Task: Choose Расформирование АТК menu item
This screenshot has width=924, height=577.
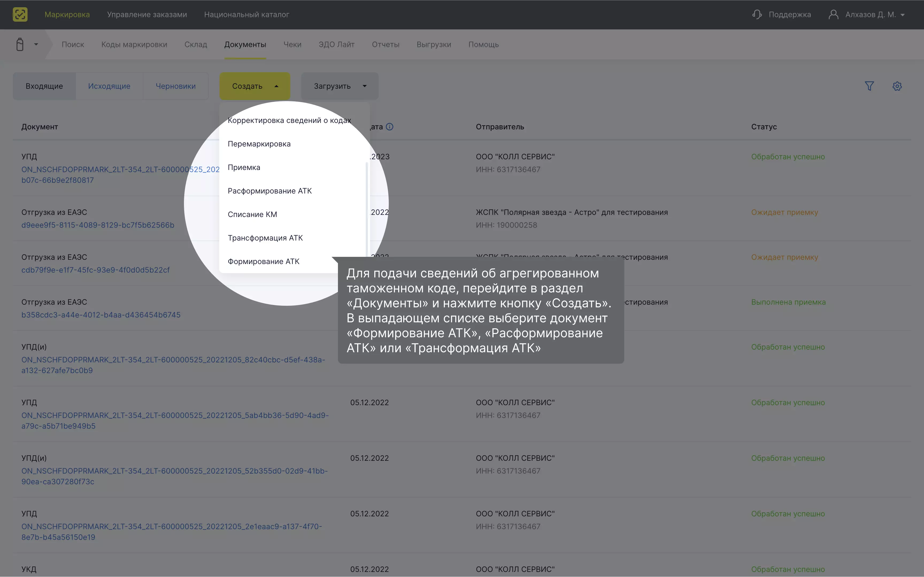Action: 269,191
